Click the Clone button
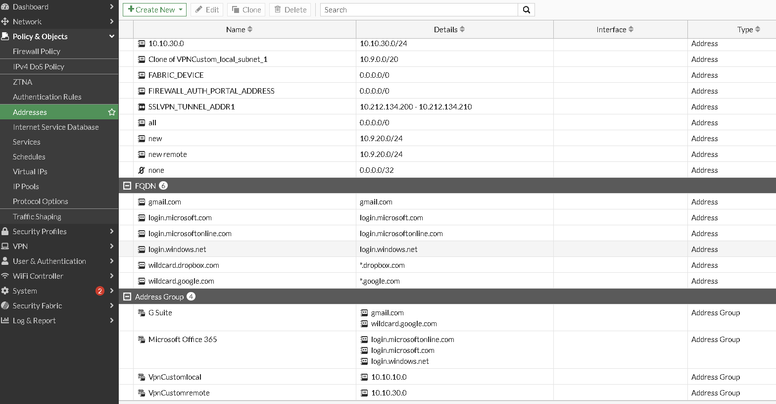776x404 pixels. tap(246, 9)
